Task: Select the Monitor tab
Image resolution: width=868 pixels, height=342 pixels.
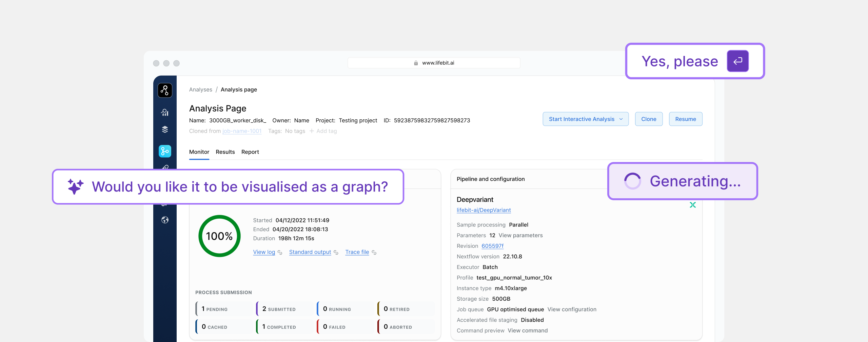Action: 199,152
